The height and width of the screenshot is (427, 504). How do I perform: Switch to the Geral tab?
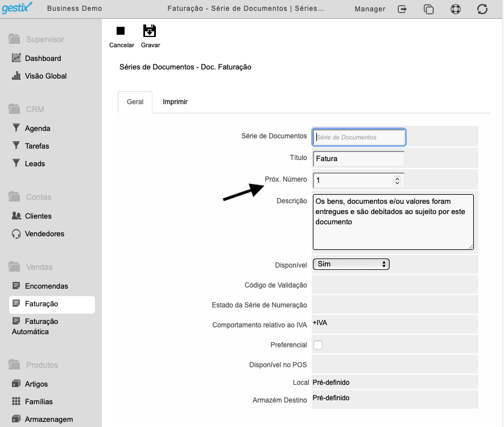[135, 102]
